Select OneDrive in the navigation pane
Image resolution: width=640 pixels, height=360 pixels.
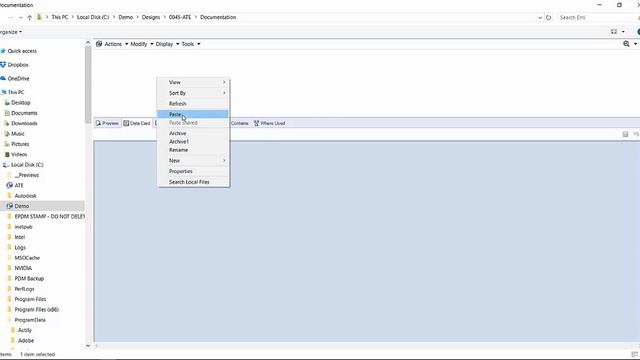pos(18,78)
